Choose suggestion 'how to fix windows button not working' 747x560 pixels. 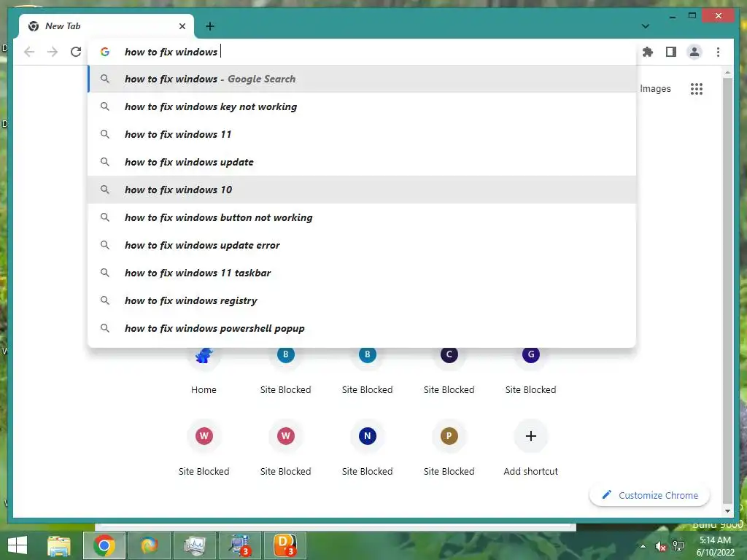coord(362,217)
